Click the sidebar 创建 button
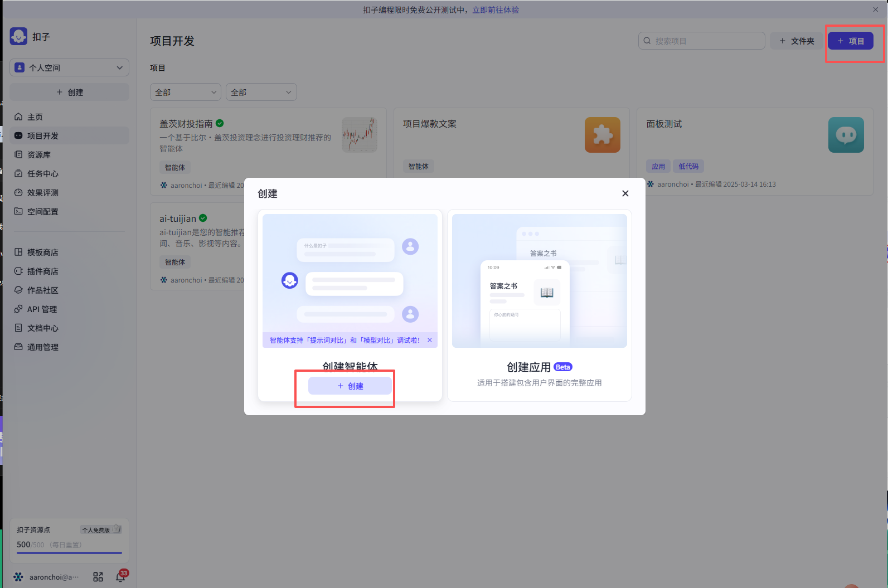This screenshot has height=588, width=888. pyautogui.click(x=69, y=92)
